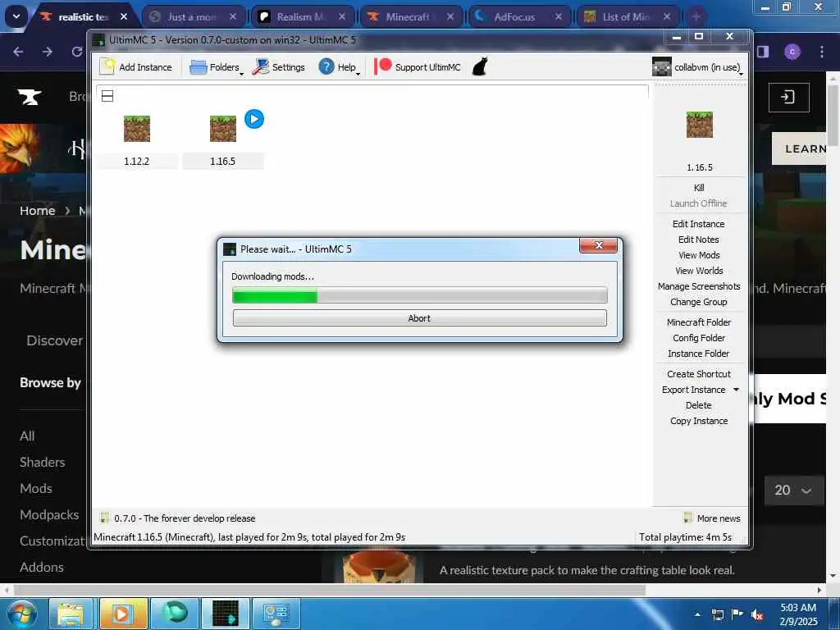Switch to the 'realistic tex' browser tab
Image resolution: width=840 pixels, height=630 pixels.
[83, 17]
